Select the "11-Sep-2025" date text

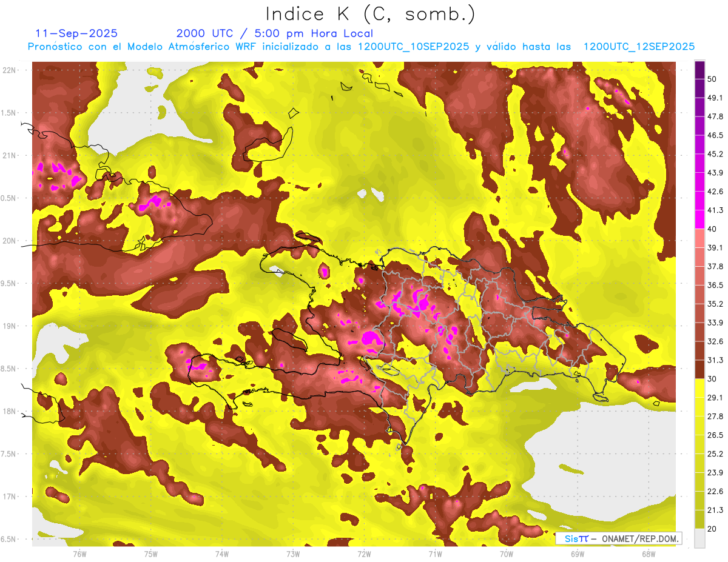77,33
